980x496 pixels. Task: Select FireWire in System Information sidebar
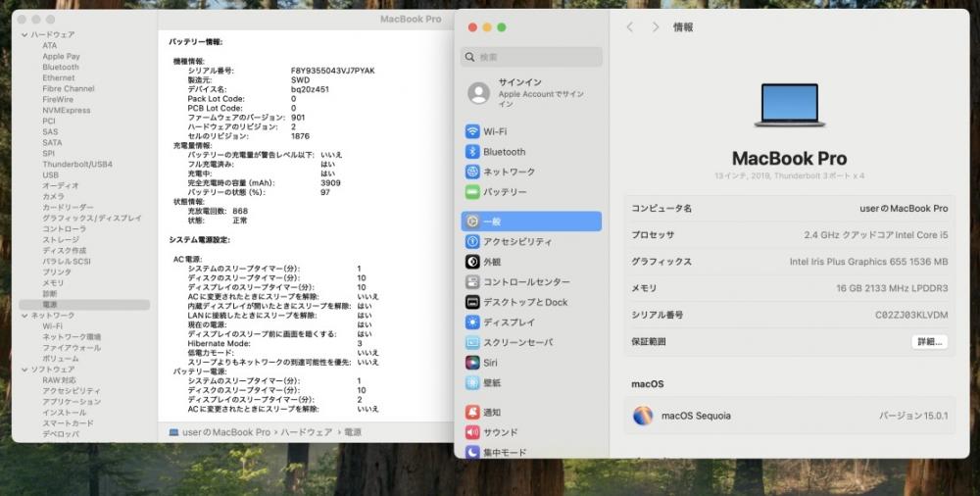click(x=58, y=99)
